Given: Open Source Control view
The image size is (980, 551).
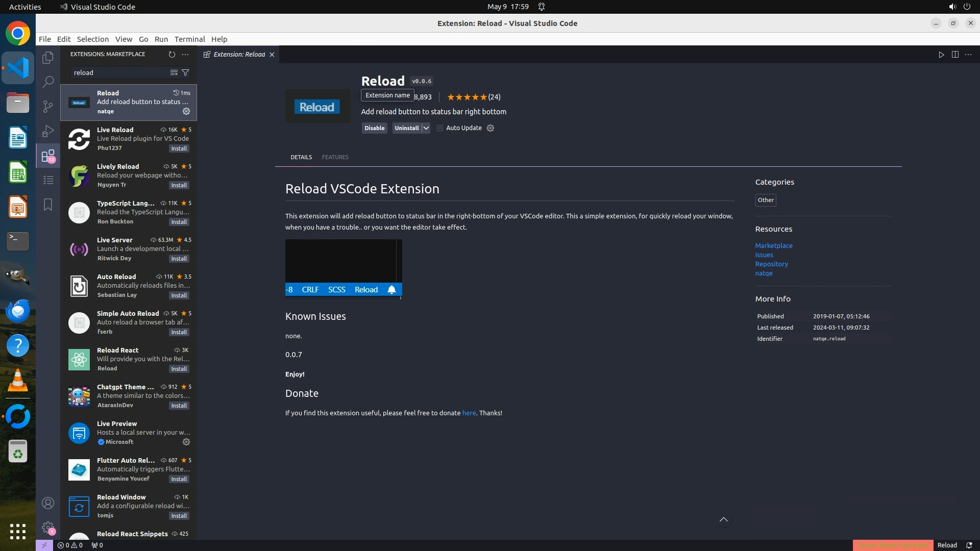Looking at the screenshot, I should (48, 106).
